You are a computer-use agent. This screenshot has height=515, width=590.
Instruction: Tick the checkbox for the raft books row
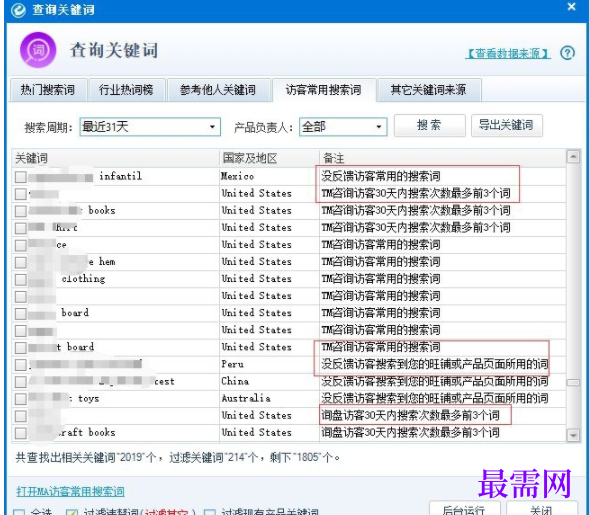[x=21, y=433]
